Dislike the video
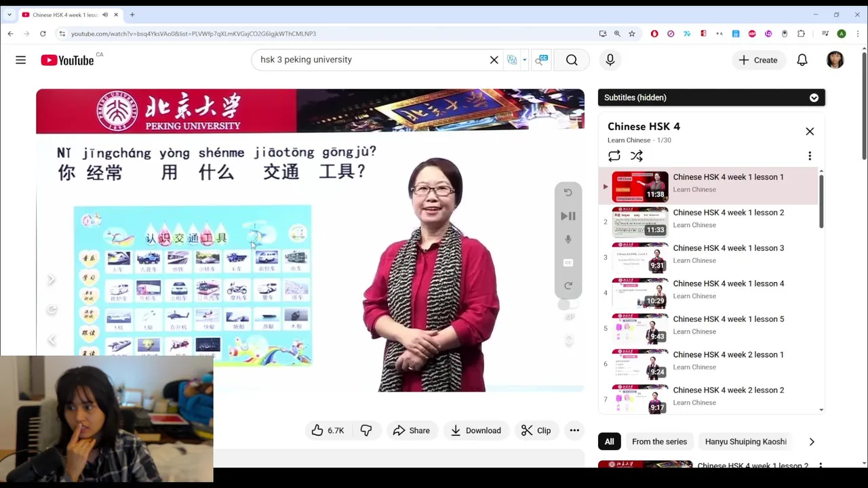Screen dimensions: 868x488 click(366, 430)
